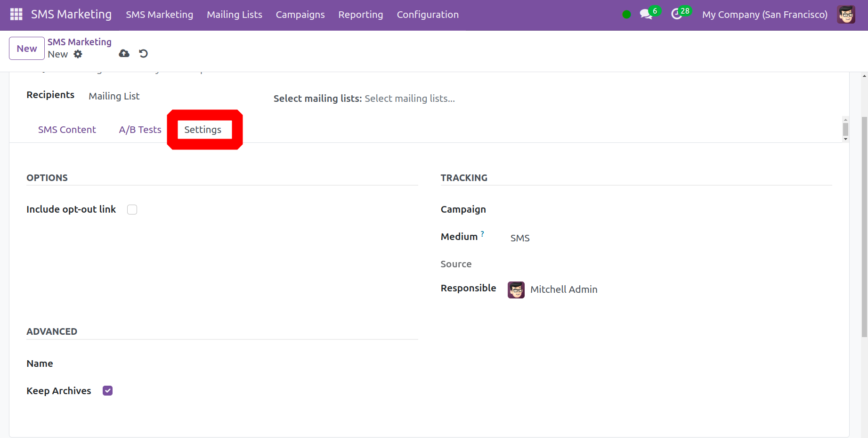
Task: Click the page's right vertical scrollbar
Action: click(864, 226)
